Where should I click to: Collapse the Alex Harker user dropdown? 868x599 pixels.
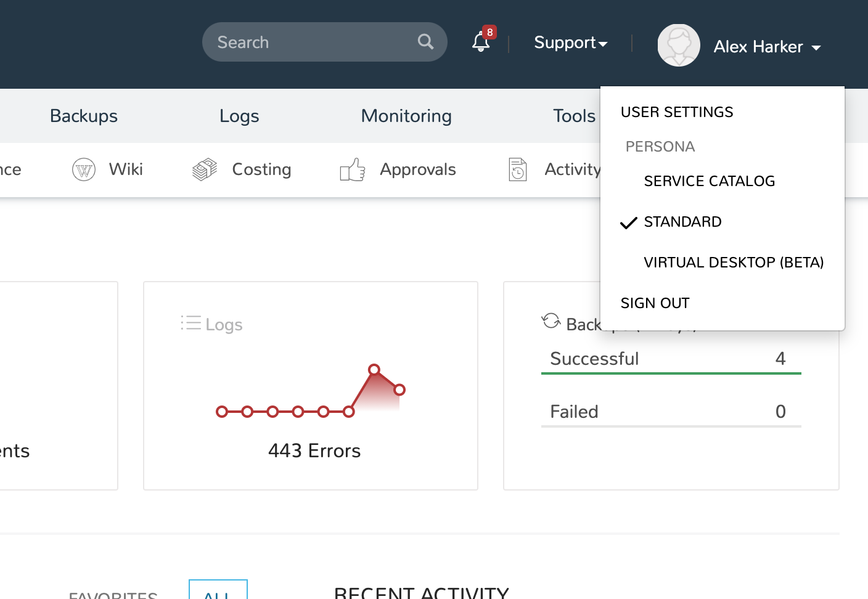pos(767,47)
